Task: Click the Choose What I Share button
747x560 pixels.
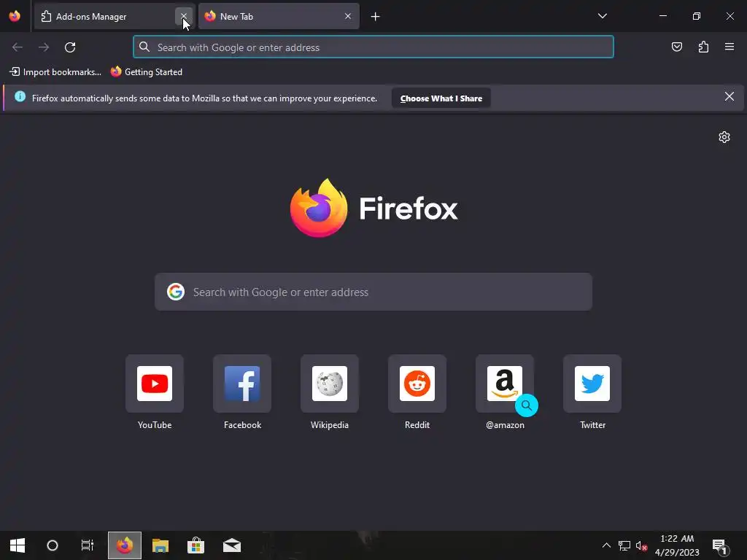Action: [441, 98]
